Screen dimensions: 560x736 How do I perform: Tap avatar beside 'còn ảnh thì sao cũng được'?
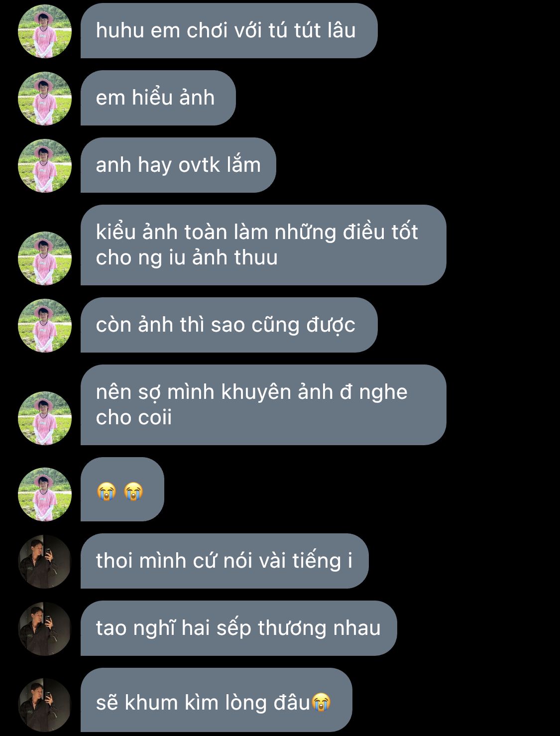point(45,326)
